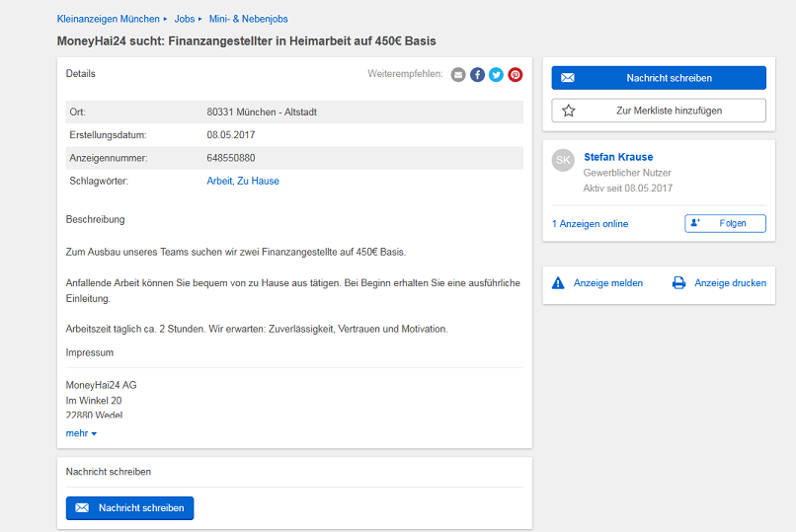Click the Impressum heading

click(90, 352)
